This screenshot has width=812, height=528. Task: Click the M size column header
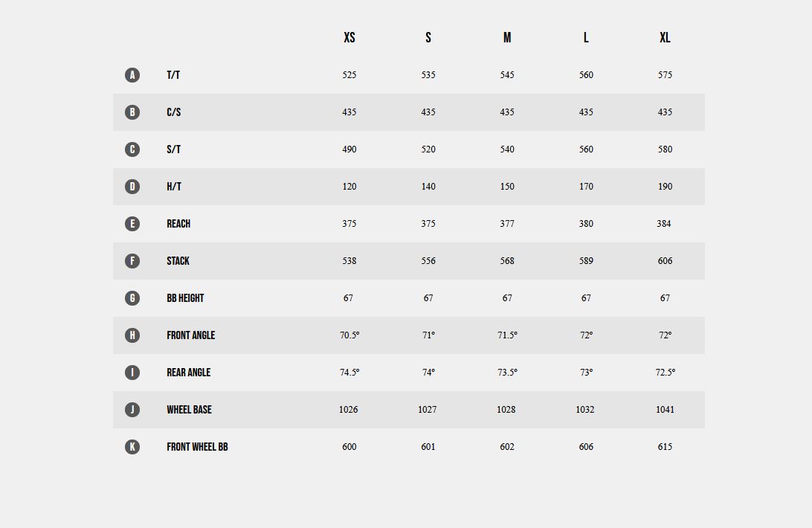pyautogui.click(x=507, y=37)
